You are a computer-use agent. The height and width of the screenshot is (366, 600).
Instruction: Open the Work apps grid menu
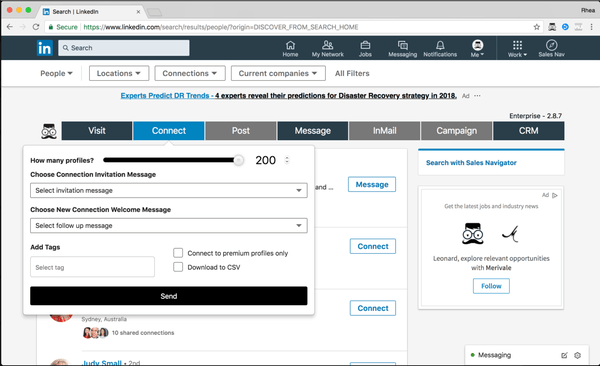(517, 49)
